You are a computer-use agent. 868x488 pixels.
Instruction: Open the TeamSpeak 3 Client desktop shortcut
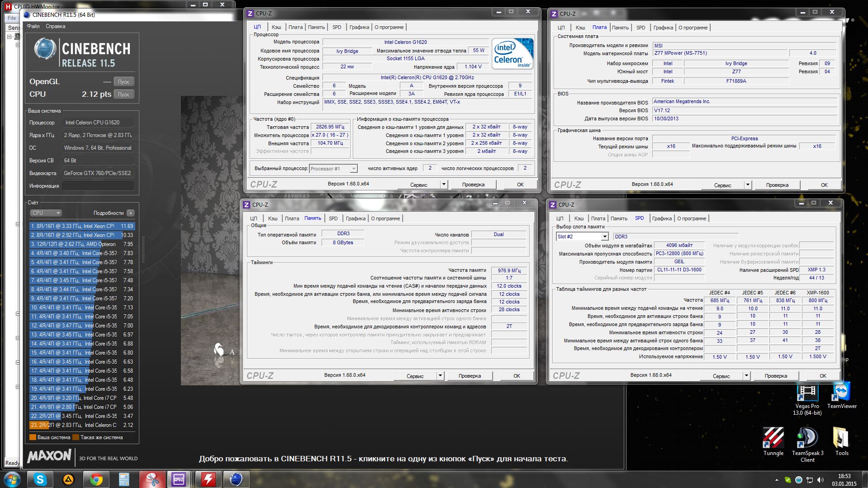pos(807,445)
